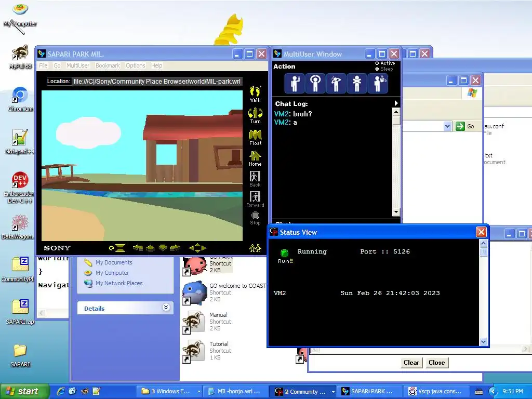The image size is (532, 399).
Task: Open the Go menu in SAPARi
Action: [x=57, y=65]
